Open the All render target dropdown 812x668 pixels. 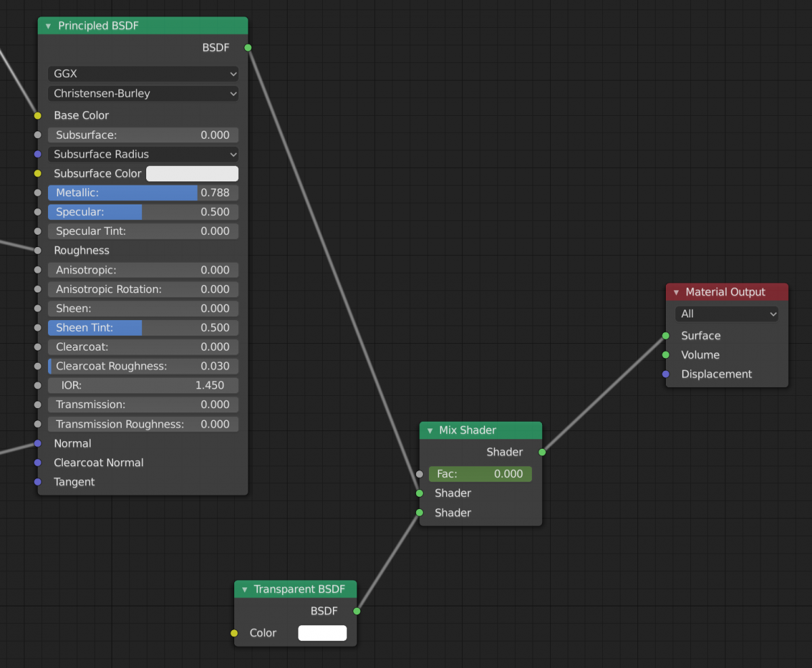(x=726, y=313)
